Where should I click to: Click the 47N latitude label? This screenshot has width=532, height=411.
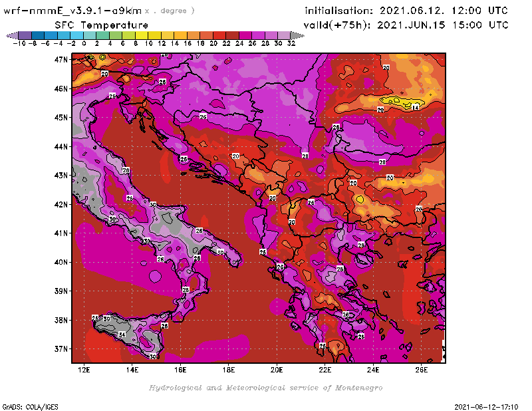(x=61, y=60)
